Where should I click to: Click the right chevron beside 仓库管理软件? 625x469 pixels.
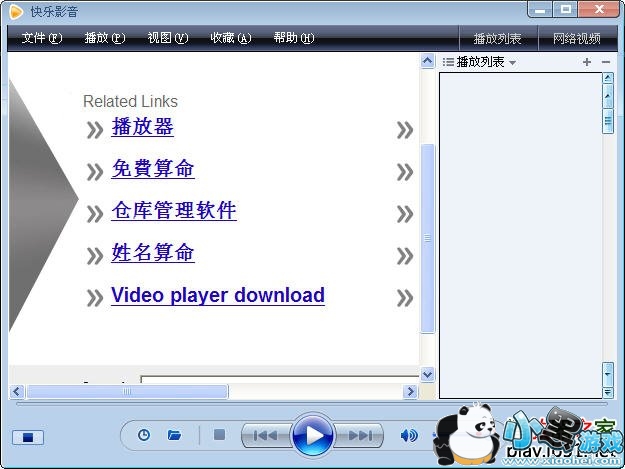[x=405, y=214]
